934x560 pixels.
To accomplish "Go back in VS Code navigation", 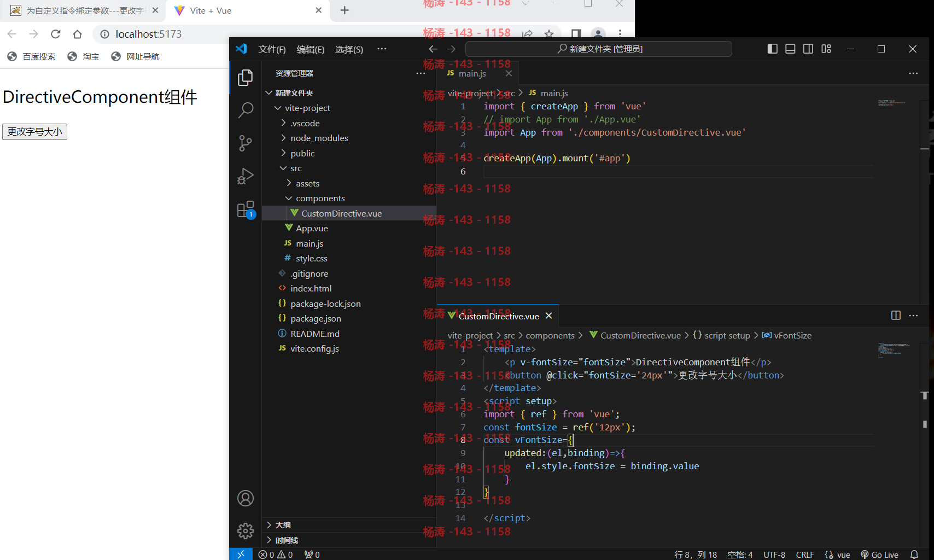I will pos(433,49).
